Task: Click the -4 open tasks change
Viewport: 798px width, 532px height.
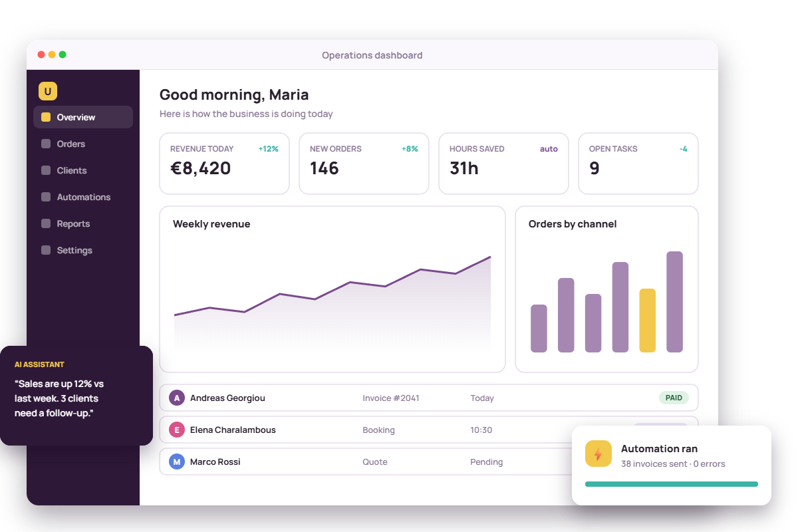Action: tap(683, 149)
